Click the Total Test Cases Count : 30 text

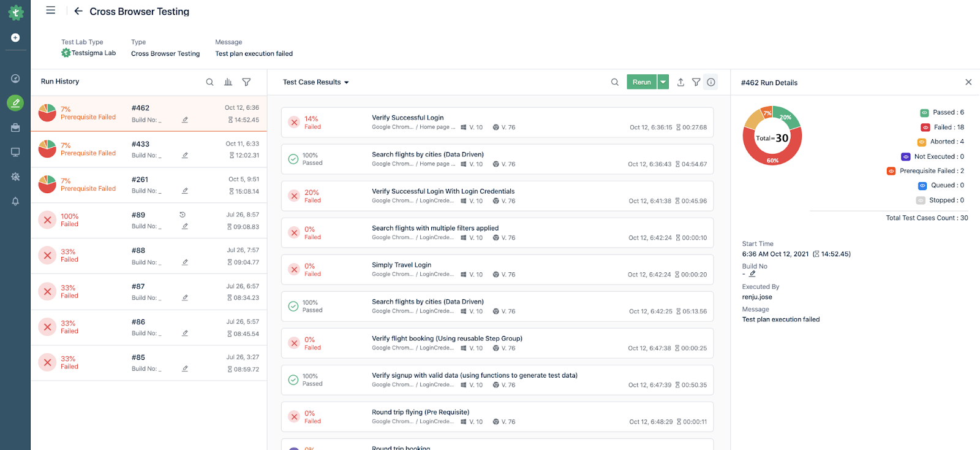point(927,218)
